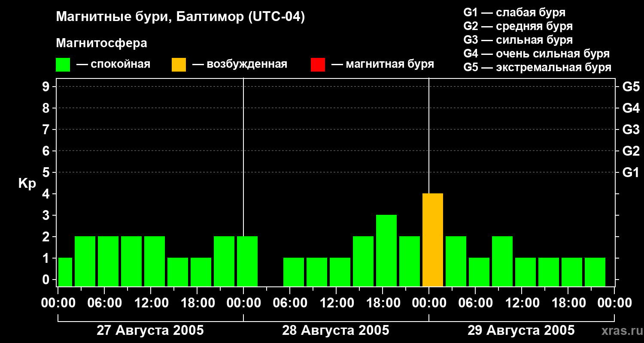Click the 'G3' tick label beside the Kp 7 gridline

631,129
